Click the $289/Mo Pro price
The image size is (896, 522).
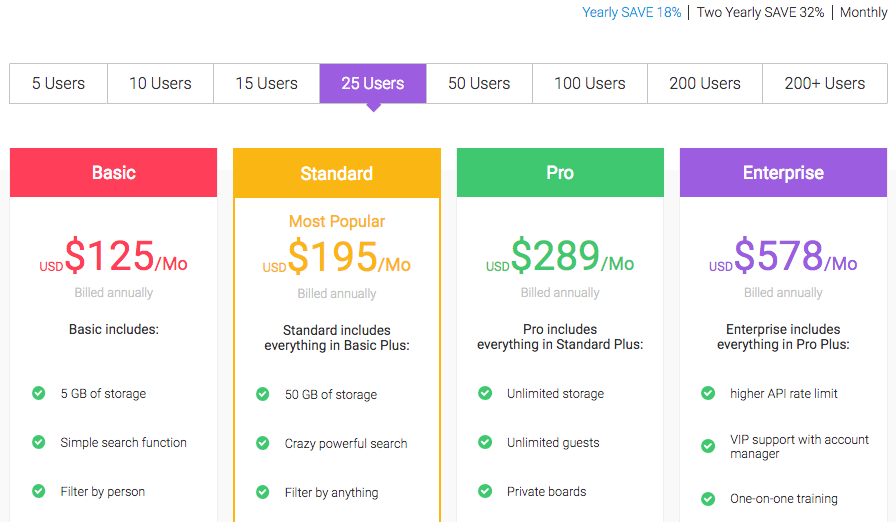[x=560, y=257]
